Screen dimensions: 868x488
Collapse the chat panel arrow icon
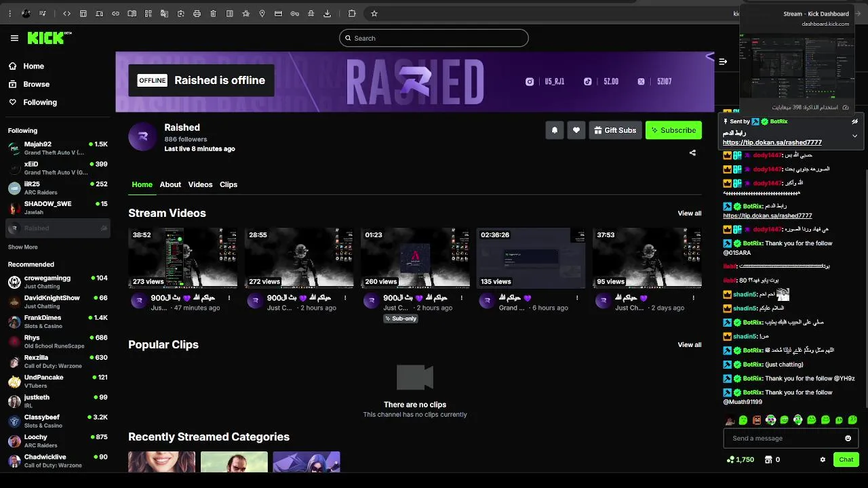[723, 62]
